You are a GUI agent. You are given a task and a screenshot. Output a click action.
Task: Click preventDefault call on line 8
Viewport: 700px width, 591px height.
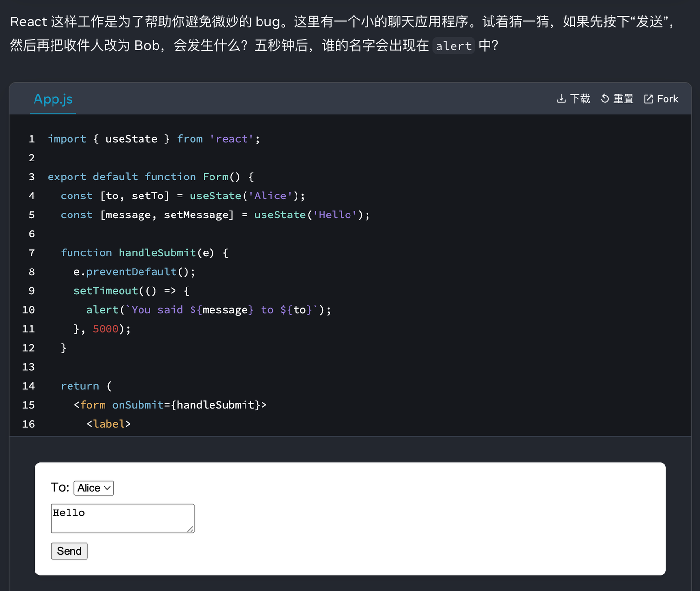click(131, 271)
